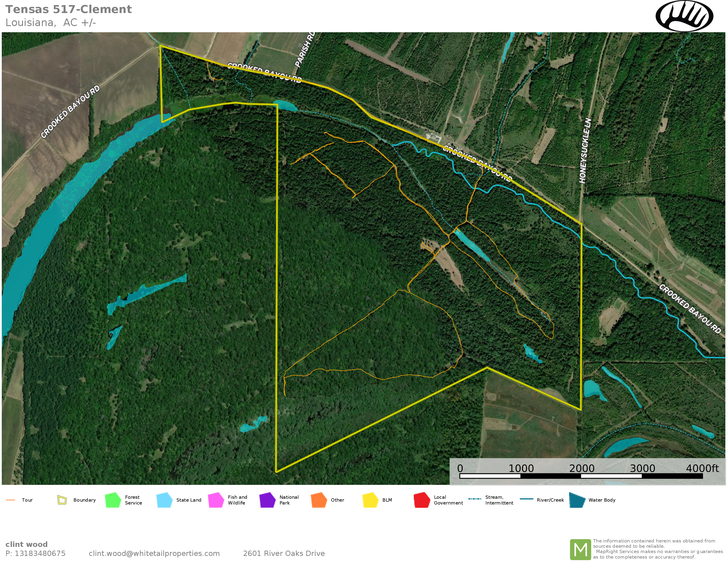The height and width of the screenshot is (563, 728).
Task: Click the Stream, Intermittent dashed line icon
Action: (x=475, y=499)
